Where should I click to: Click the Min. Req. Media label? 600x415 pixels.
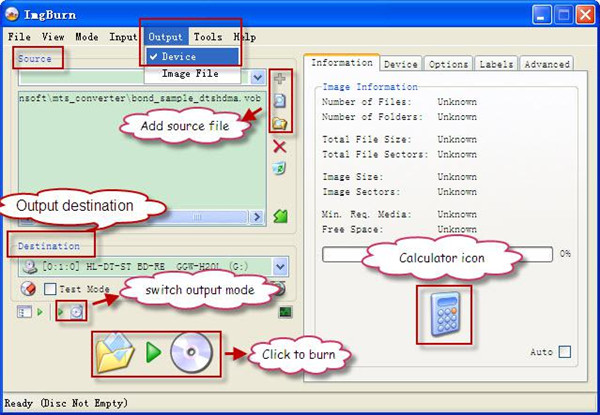point(367,214)
